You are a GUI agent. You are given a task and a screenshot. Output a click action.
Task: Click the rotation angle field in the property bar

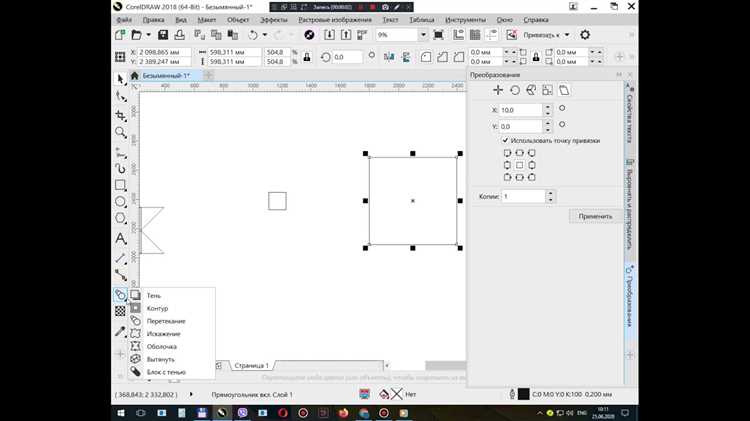click(347, 57)
